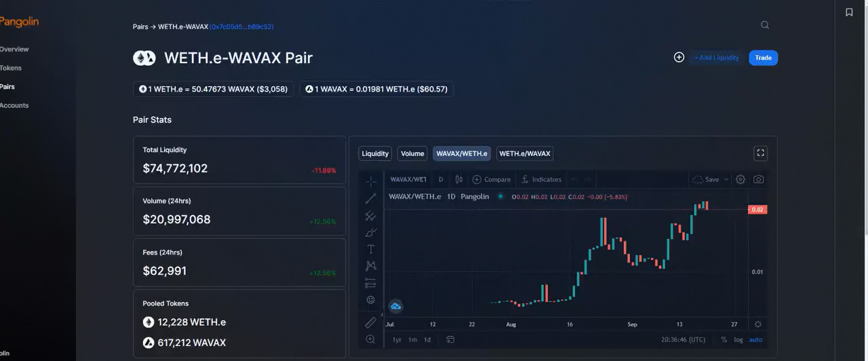868x361 pixels.
Task: Open the go-to-date calendar icon
Action: pos(450,339)
